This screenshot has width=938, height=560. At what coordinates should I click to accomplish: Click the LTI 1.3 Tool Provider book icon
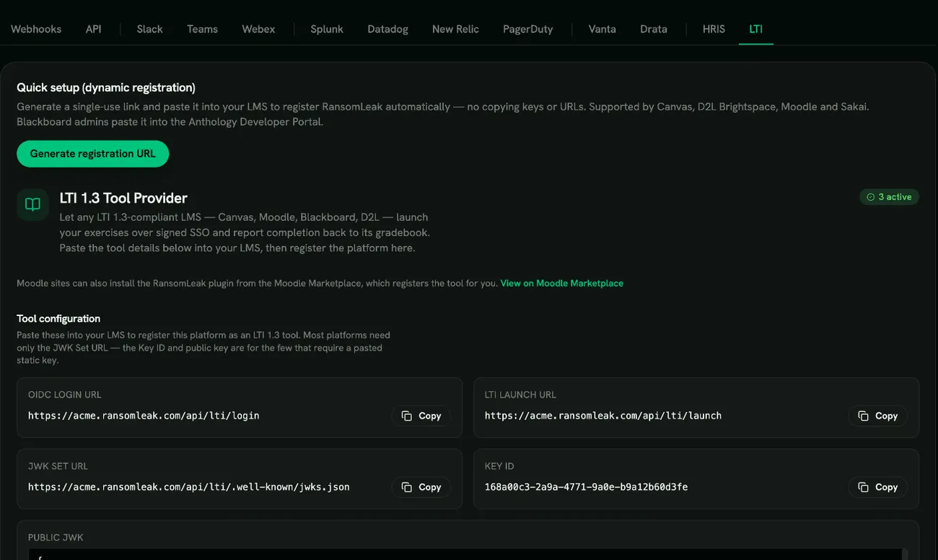pyautogui.click(x=32, y=204)
